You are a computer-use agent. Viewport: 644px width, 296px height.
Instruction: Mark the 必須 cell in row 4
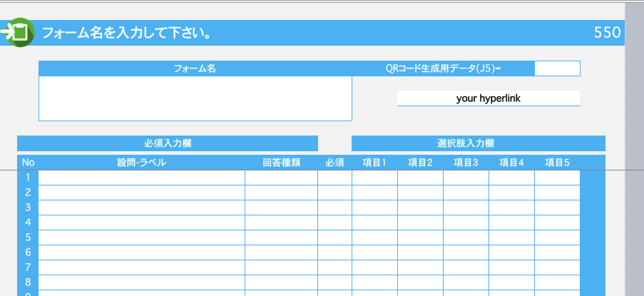coord(334,223)
